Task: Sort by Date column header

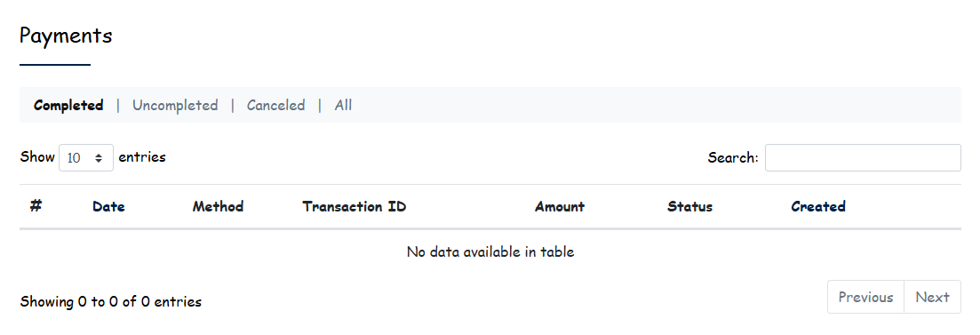Action: click(x=108, y=206)
